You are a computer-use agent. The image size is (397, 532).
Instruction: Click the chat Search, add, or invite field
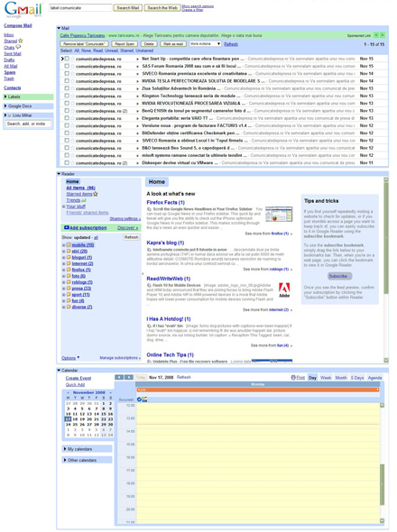pos(29,124)
